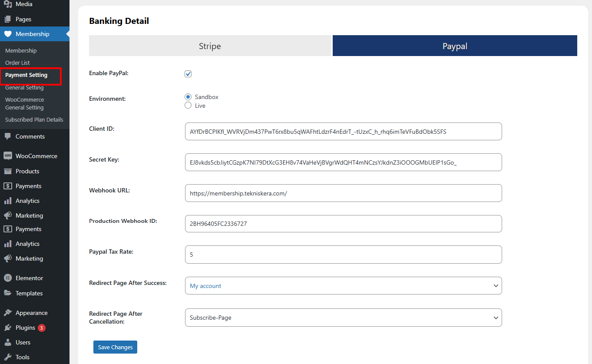Select the Sandbox environment radio button
The width and height of the screenshot is (592, 364).
click(188, 97)
